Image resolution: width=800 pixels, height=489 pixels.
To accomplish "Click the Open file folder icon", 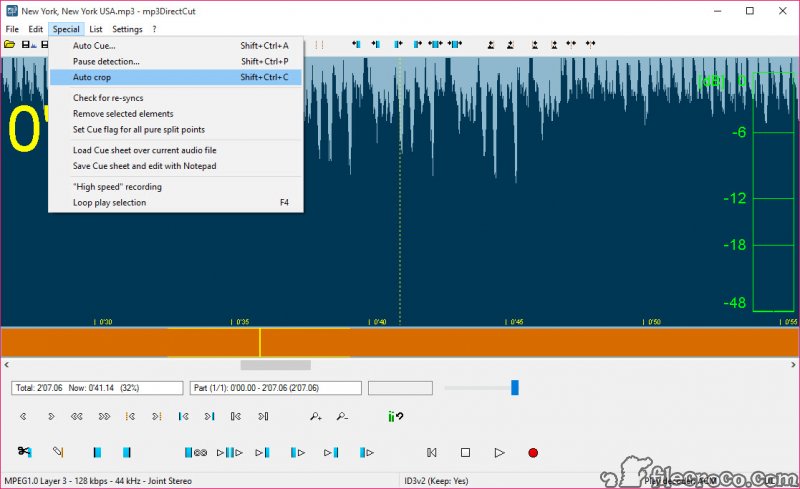I will 8,45.
